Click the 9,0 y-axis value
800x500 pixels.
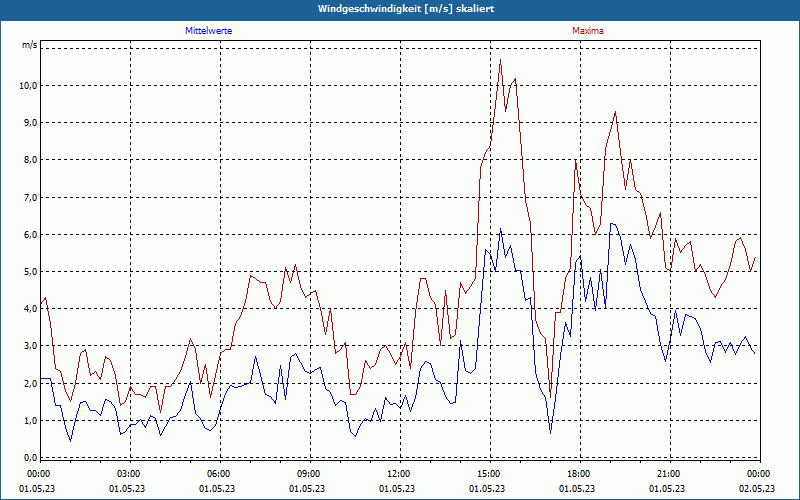[31, 122]
